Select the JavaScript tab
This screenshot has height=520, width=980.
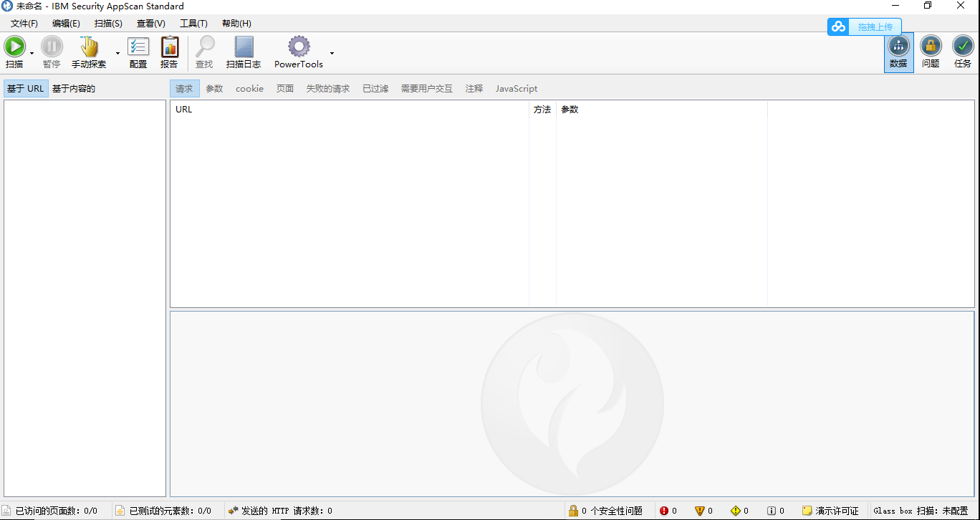[517, 89]
